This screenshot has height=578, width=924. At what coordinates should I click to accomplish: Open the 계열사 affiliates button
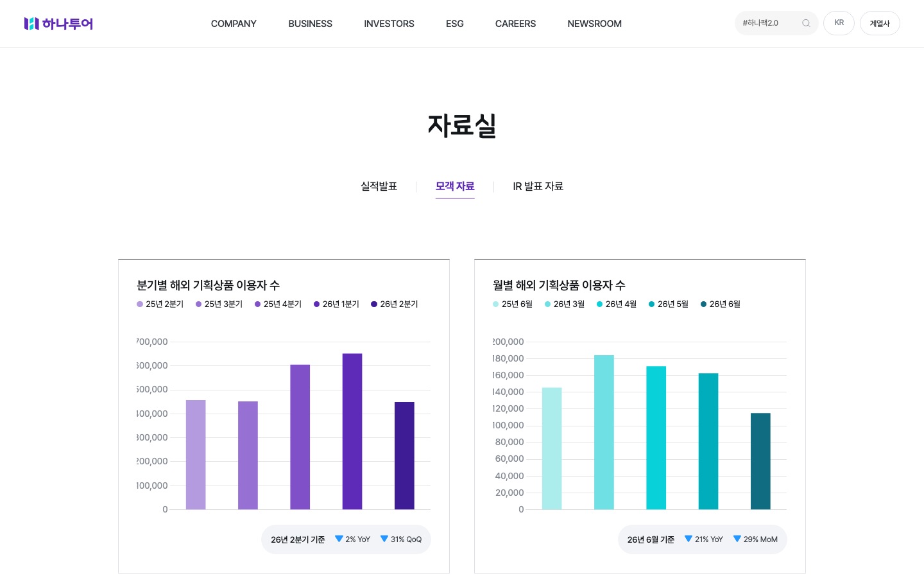pyautogui.click(x=880, y=23)
